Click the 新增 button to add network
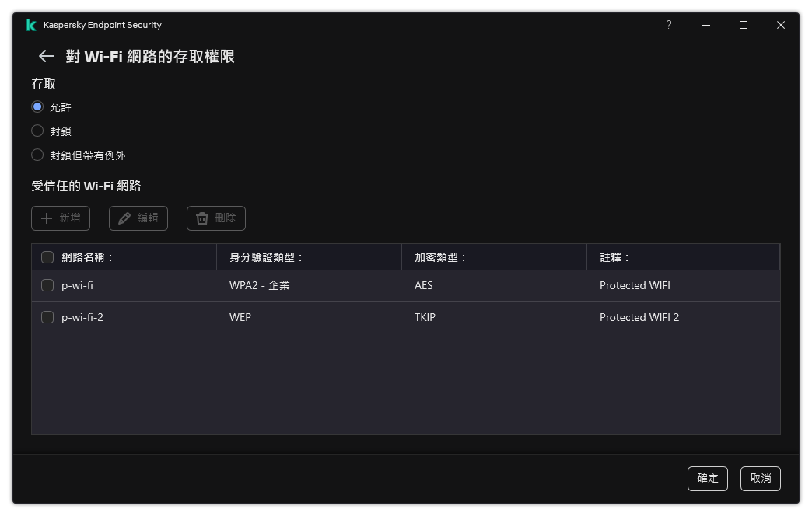 60,218
